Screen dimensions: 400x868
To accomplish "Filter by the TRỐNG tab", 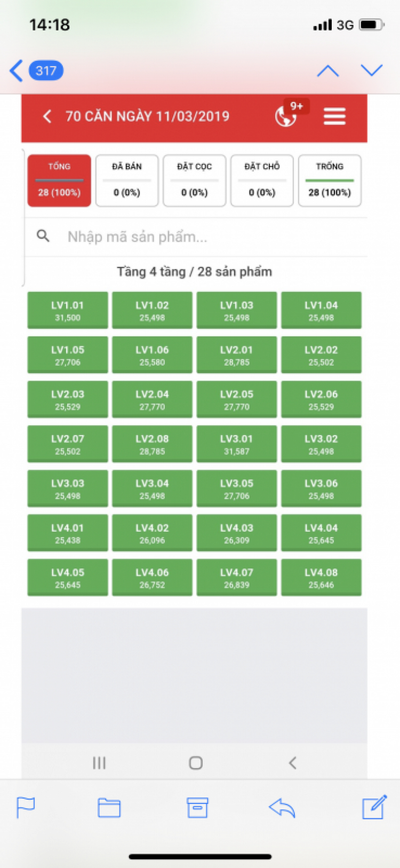I will [330, 180].
